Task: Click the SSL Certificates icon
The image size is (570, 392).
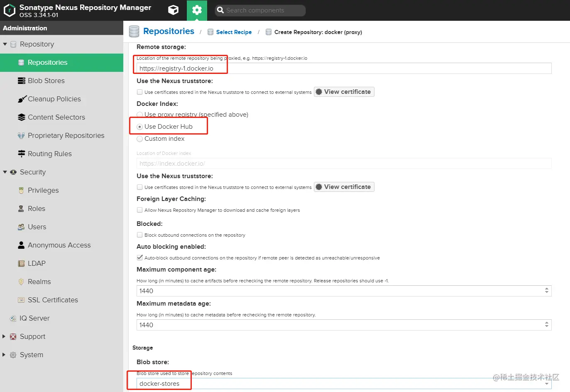Action: pyautogui.click(x=21, y=300)
